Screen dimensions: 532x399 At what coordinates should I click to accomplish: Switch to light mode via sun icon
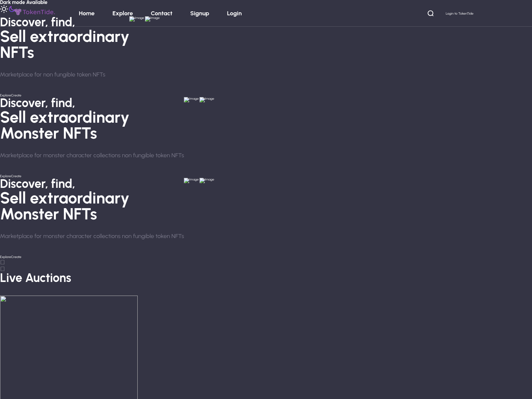tap(4, 9)
